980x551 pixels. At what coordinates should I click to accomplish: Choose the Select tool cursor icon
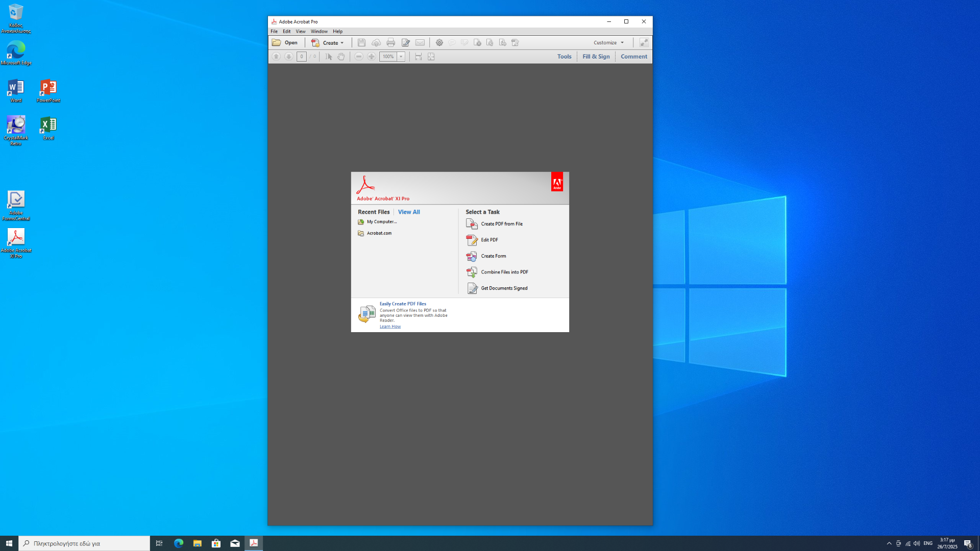click(x=329, y=57)
